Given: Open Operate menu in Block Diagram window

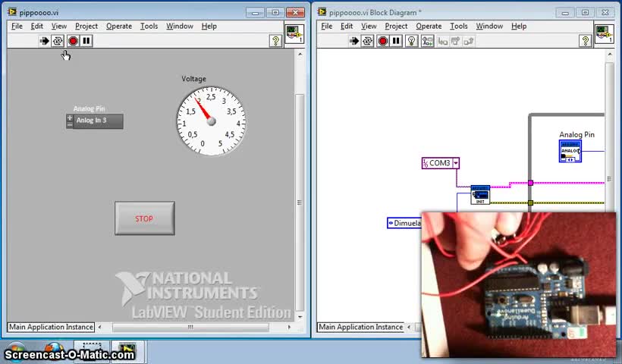Looking at the screenshot, I should pyautogui.click(x=429, y=27).
